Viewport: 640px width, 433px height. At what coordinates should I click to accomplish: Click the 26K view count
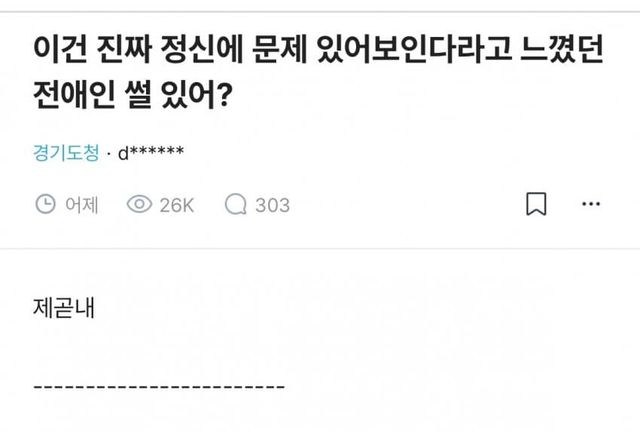(x=176, y=205)
